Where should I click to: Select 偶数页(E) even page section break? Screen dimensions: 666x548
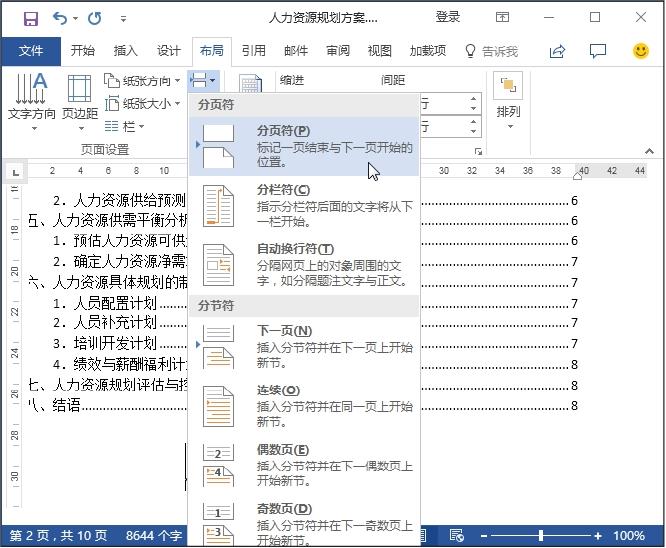(304, 465)
